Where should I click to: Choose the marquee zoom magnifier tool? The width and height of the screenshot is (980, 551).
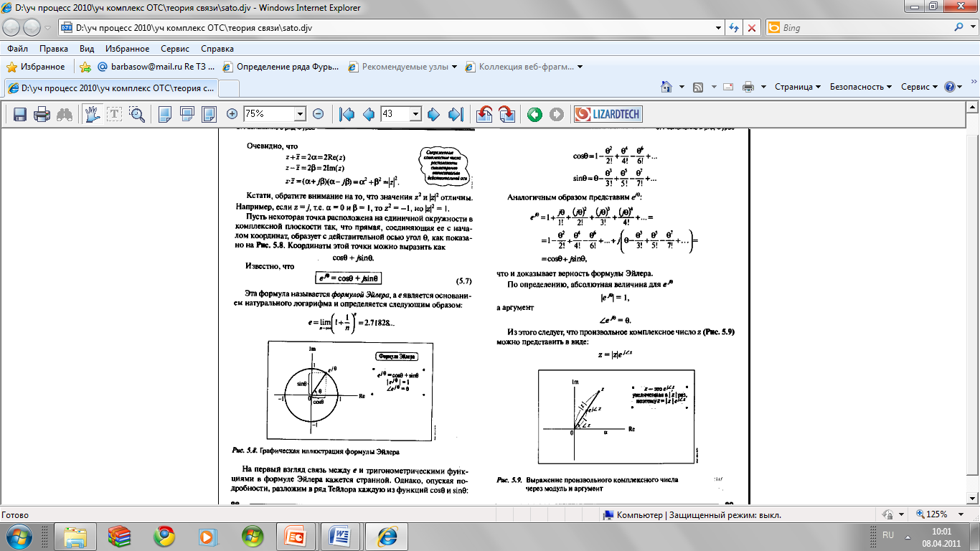(137, 114)
